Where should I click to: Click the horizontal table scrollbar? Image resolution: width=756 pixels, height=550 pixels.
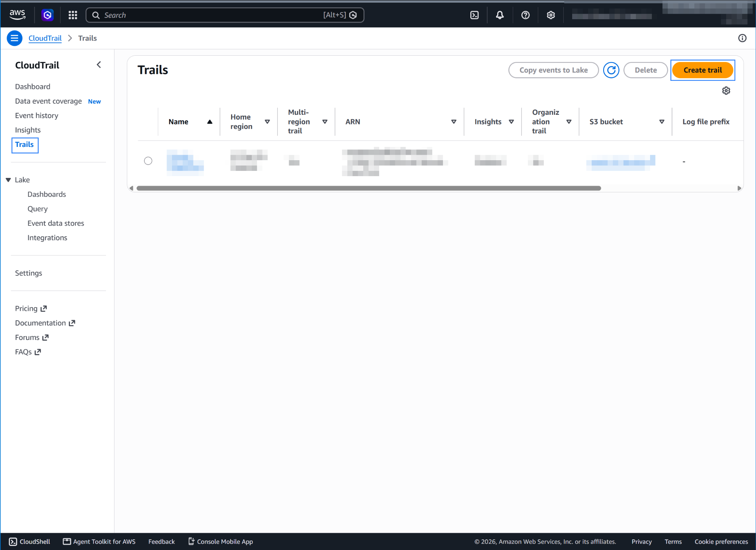coord(368,188)
